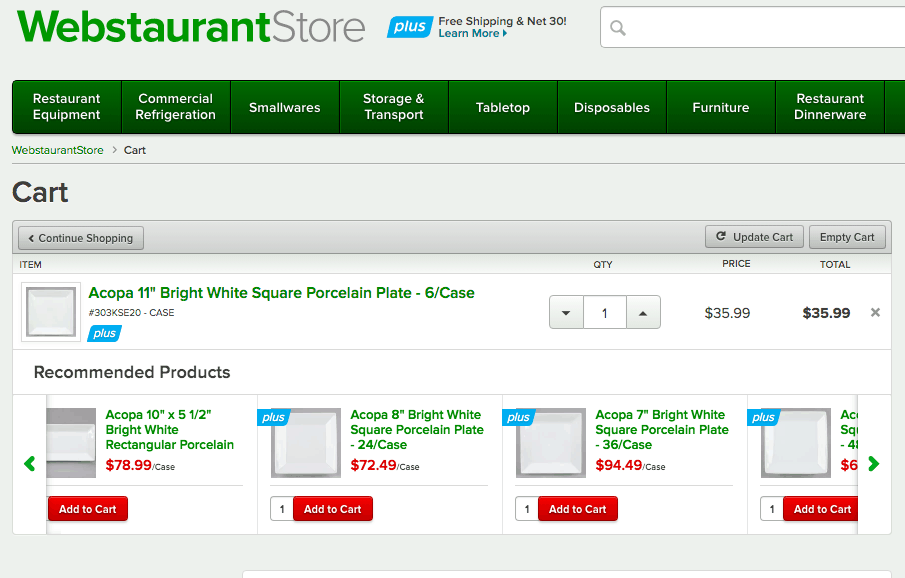This screenshot has width=905, height=578.
Task: Focus the search input field
Action: (x=753, y=27)
